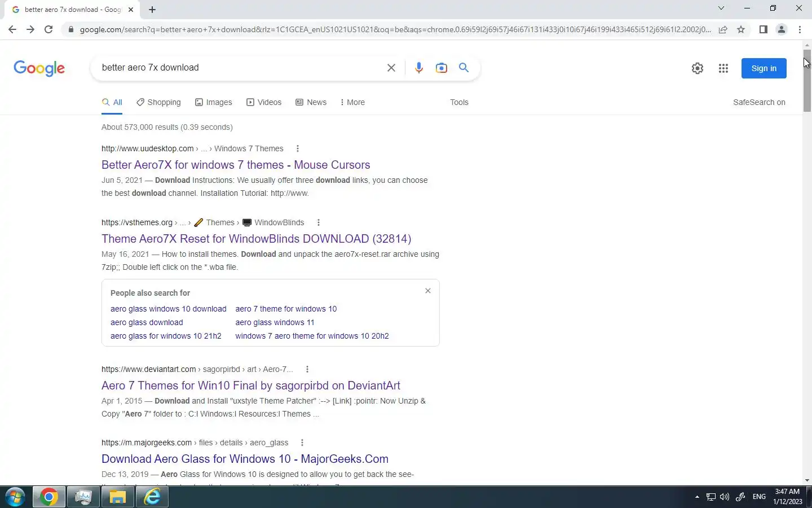Open options for the uudesktop.com result
812x508 pixels.
pyautogui.click(x=297, y=148)
